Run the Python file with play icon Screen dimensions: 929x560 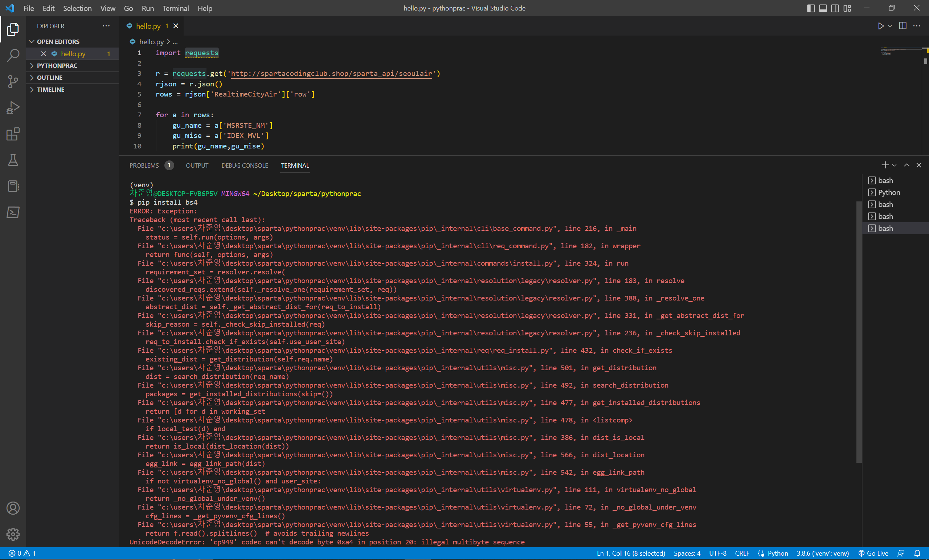(881, 26)
